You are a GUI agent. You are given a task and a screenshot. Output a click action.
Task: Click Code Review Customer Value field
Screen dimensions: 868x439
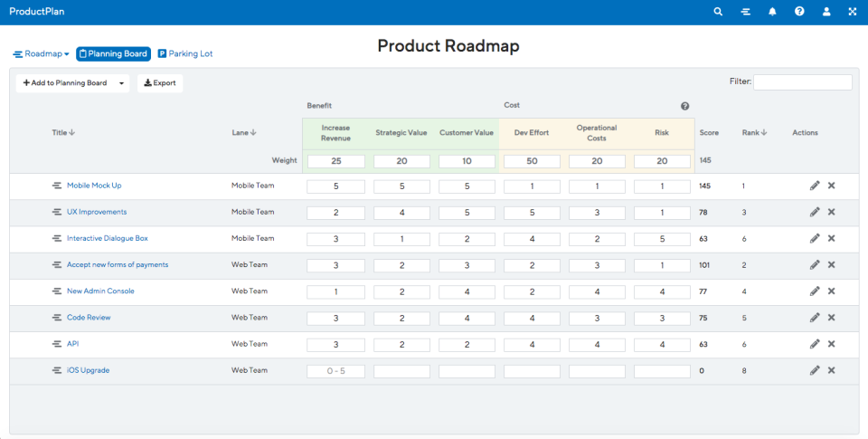pos(467,319)
